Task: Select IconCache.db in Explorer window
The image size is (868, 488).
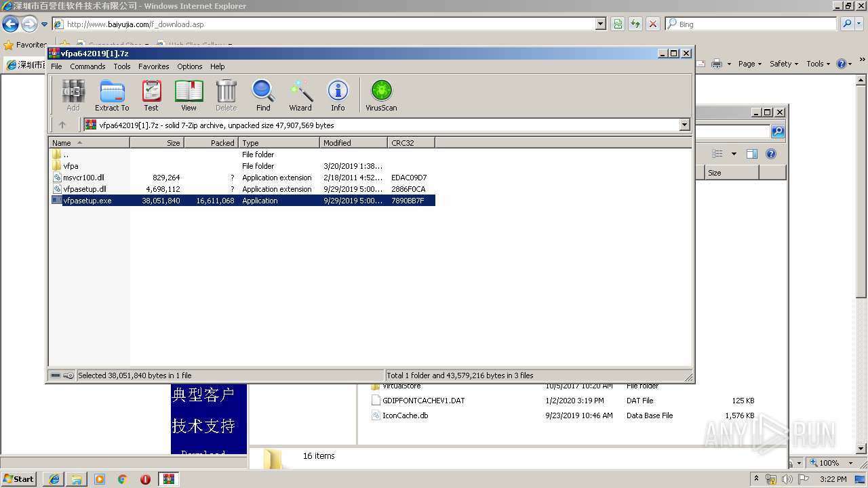Action: [563, 415]
